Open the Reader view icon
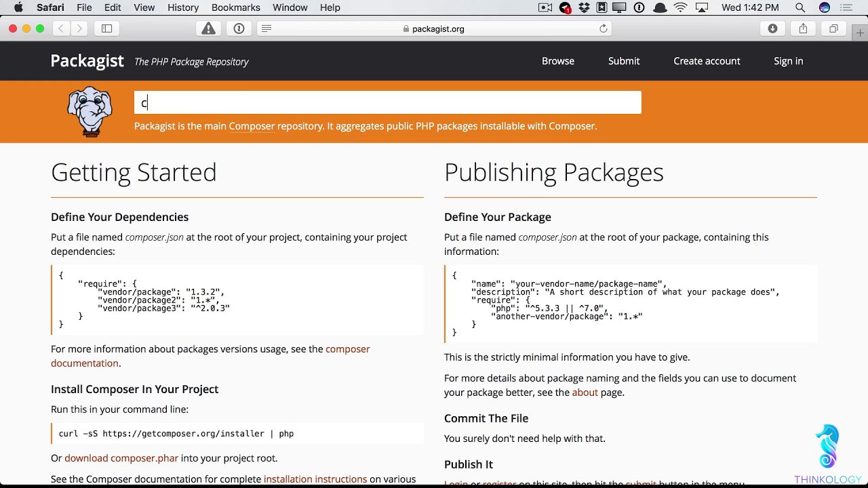Screen dimensions: 868x488 coord(267,28)
